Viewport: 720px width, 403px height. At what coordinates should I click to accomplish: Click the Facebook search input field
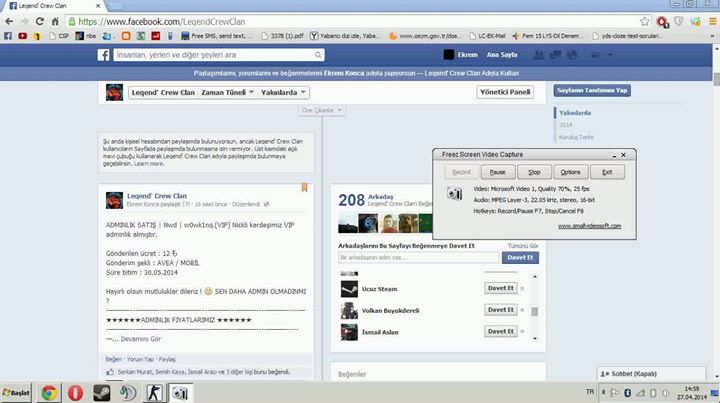tap(214, 55)
